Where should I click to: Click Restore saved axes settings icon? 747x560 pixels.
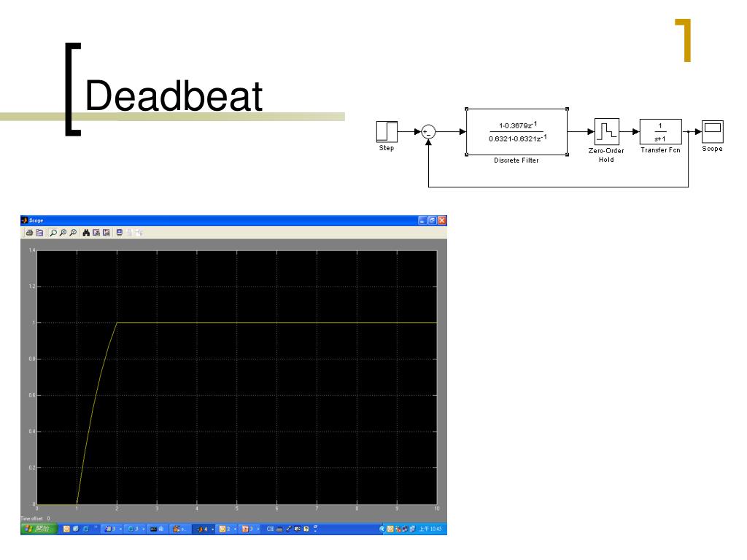tap(107, 233)
